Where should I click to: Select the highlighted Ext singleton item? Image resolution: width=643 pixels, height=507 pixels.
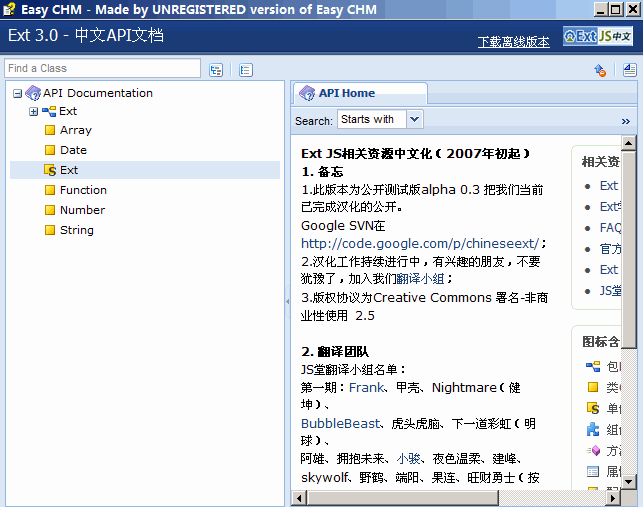point(145,170)
